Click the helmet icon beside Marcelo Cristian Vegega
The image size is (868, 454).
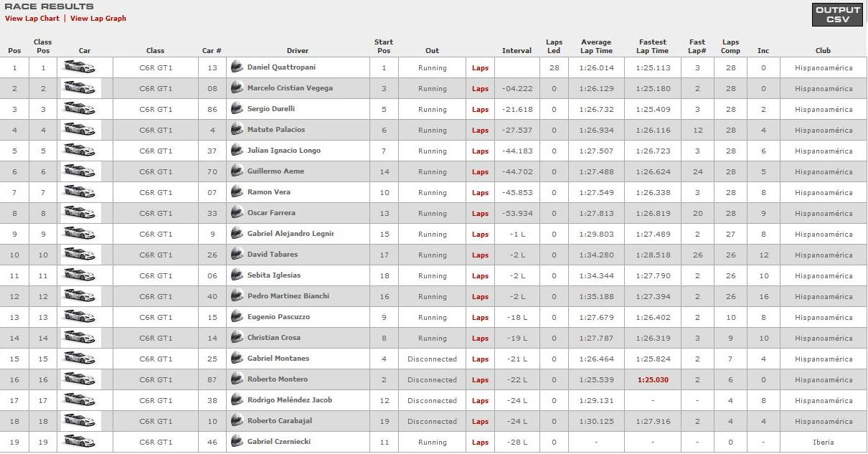pos(237,88)
